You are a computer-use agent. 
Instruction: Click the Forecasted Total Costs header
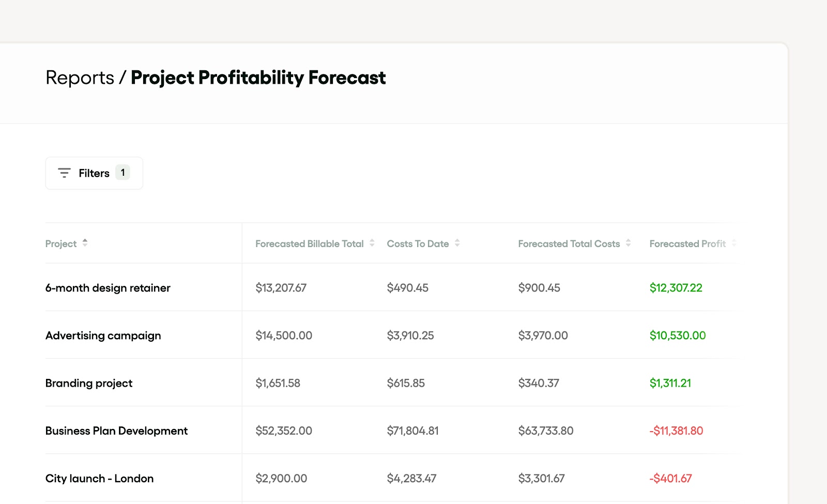click(569, 243)
